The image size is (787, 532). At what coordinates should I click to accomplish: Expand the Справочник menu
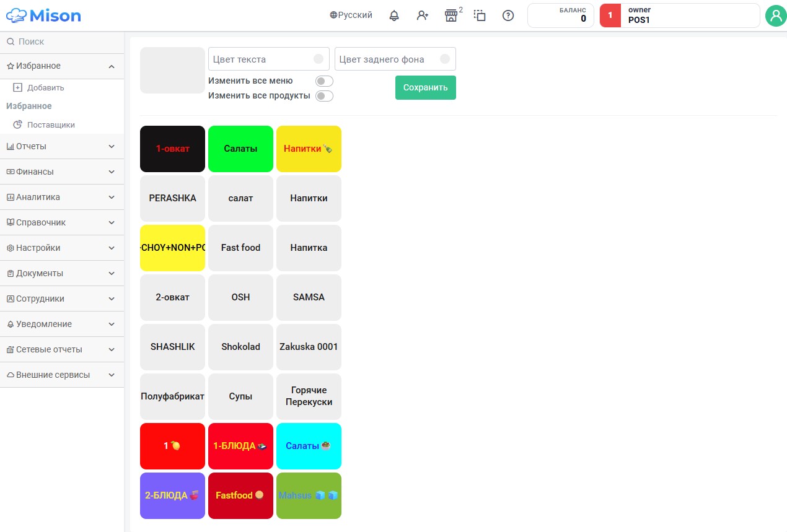62,223
